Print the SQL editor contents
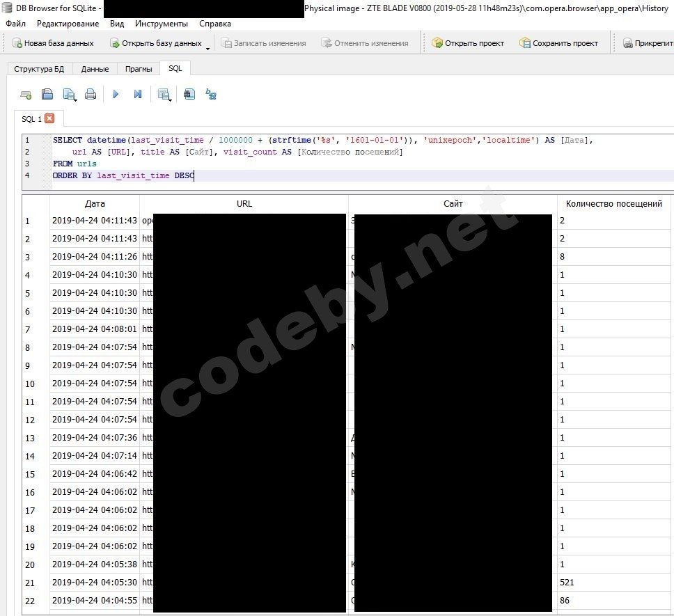The width and height of the screenshot is (674, 616). 91,95
